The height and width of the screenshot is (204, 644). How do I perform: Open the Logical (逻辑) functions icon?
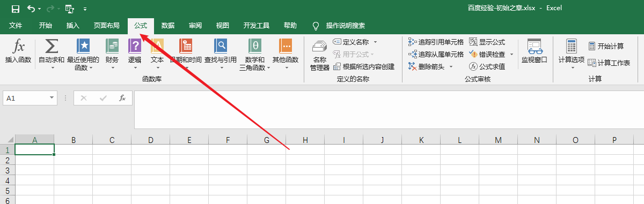coord(135,47)
